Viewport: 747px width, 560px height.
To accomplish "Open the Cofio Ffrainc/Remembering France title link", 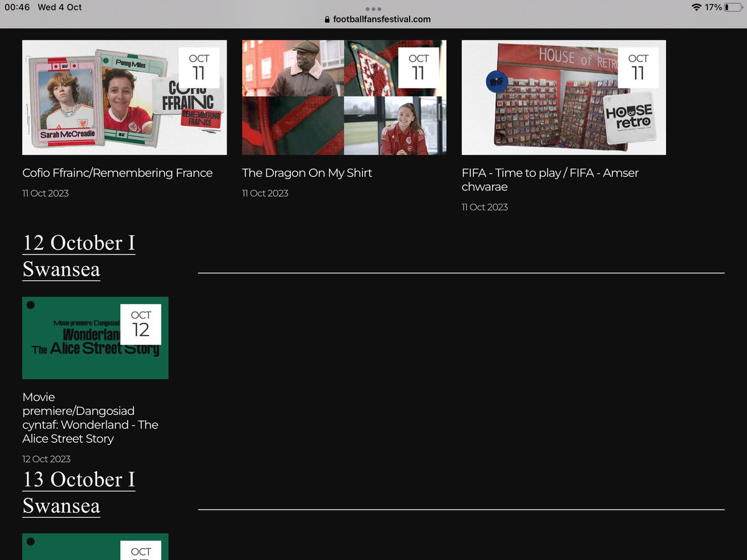I will [x=118, y=173].
